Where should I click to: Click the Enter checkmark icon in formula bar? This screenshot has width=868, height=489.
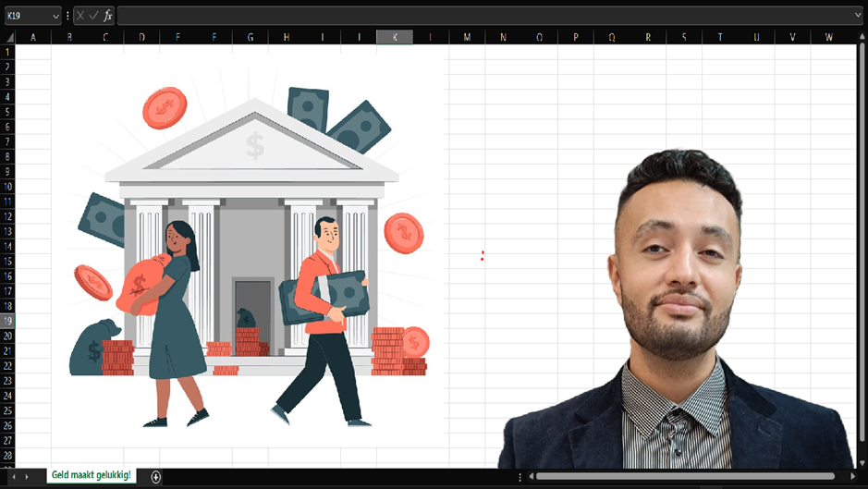(93, 16)
